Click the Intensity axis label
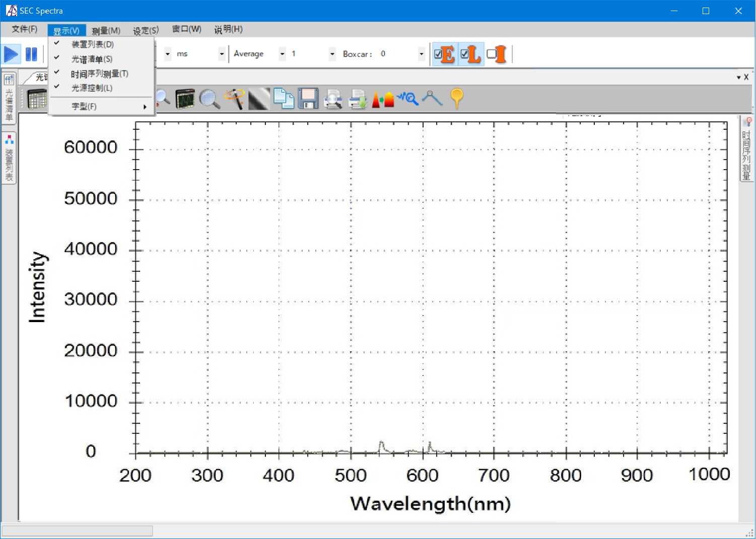 38,287
